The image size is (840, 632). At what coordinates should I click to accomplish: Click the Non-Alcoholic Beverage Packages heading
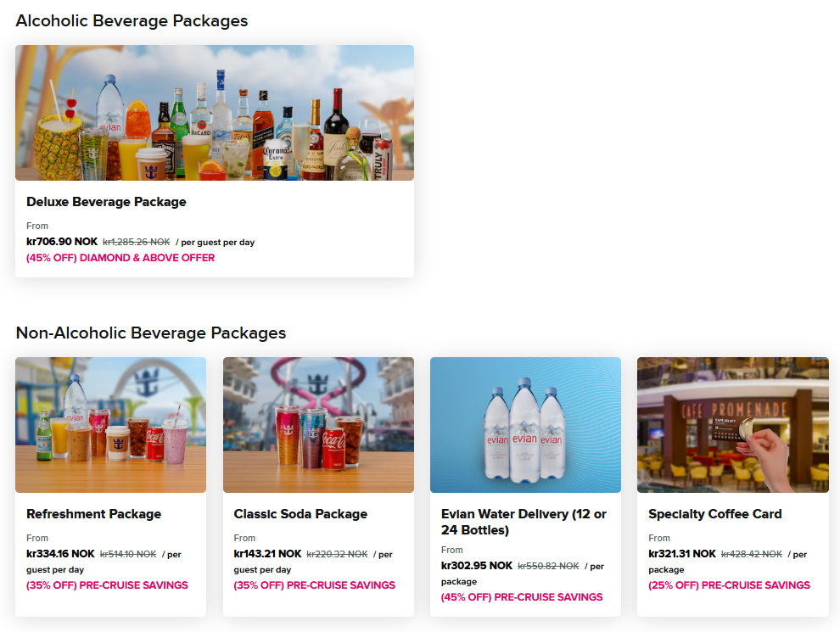click(x=150, y=333)
